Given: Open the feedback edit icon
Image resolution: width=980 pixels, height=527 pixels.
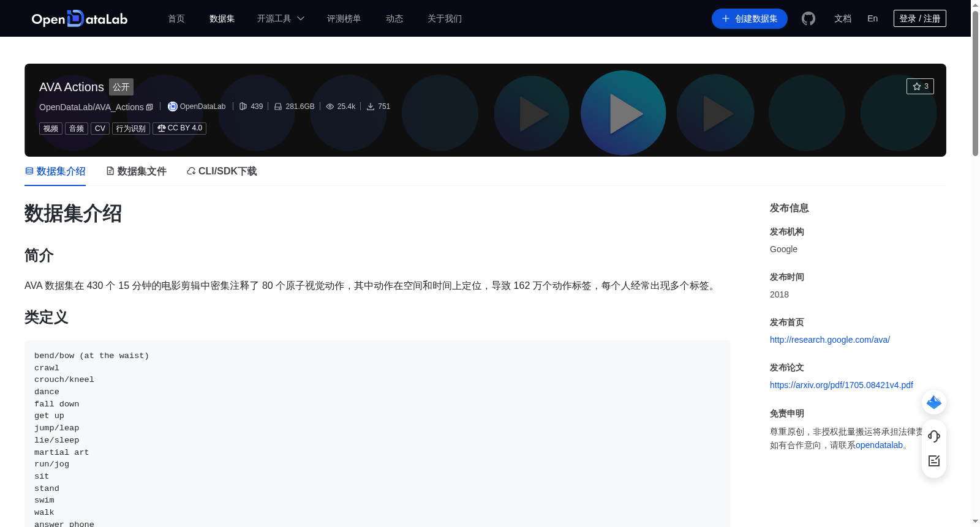Looking at the screenshot, I should click(934, 461).
